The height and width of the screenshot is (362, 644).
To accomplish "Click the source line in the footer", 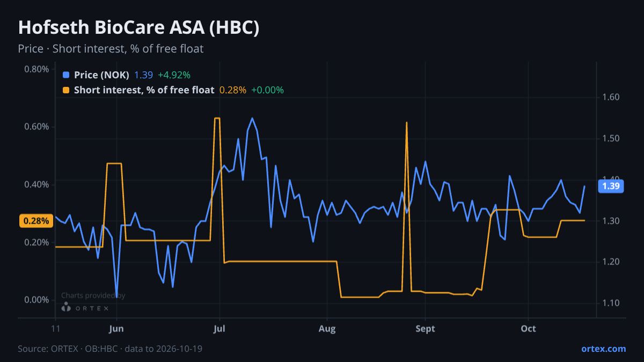I will [110, 349].
